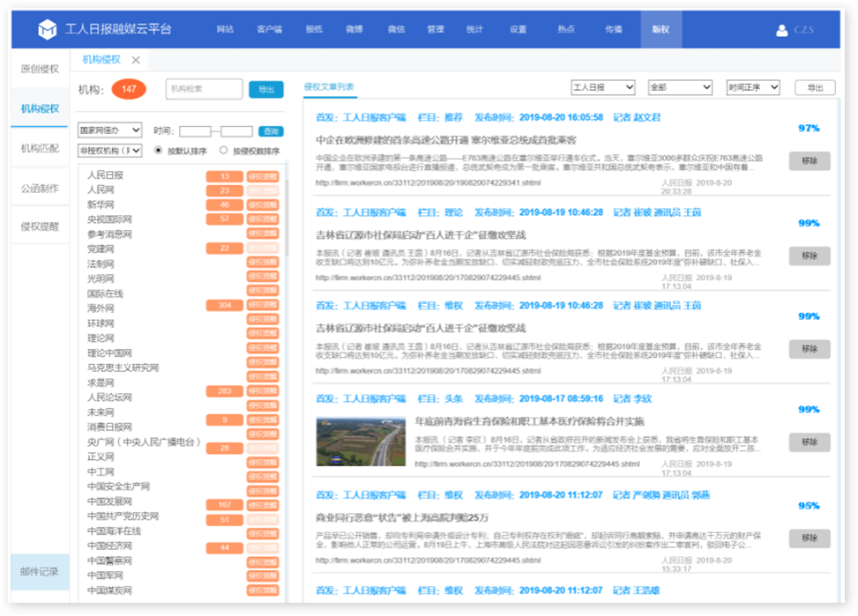Click 记者 李欣 article header

click(632, 398)
